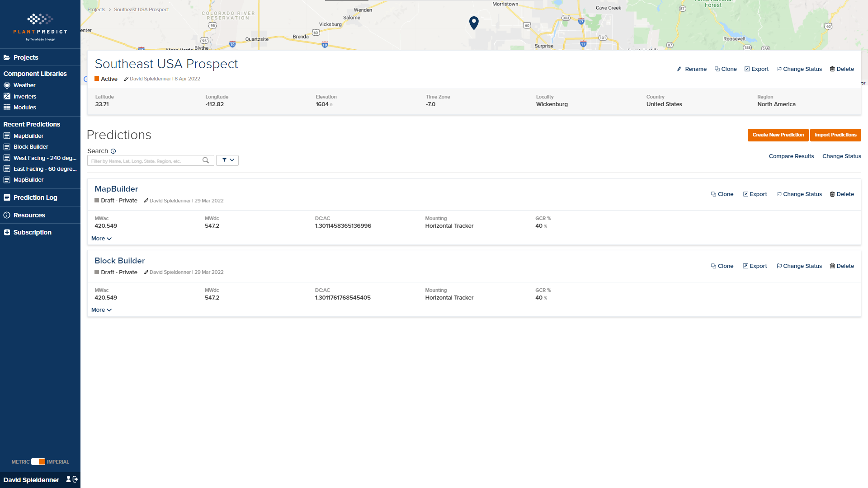
Task: Click the Subscription plus icon
Action: [x=7, y=232]
